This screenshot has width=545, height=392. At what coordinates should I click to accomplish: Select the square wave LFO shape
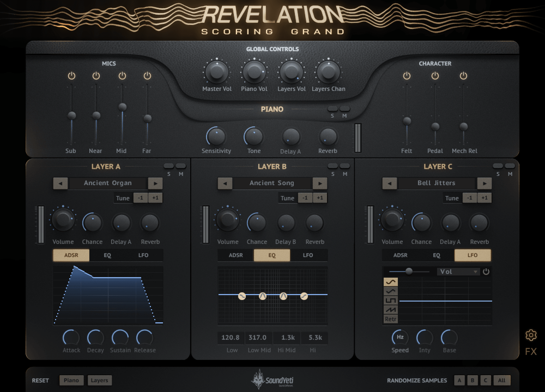(390, 301)
